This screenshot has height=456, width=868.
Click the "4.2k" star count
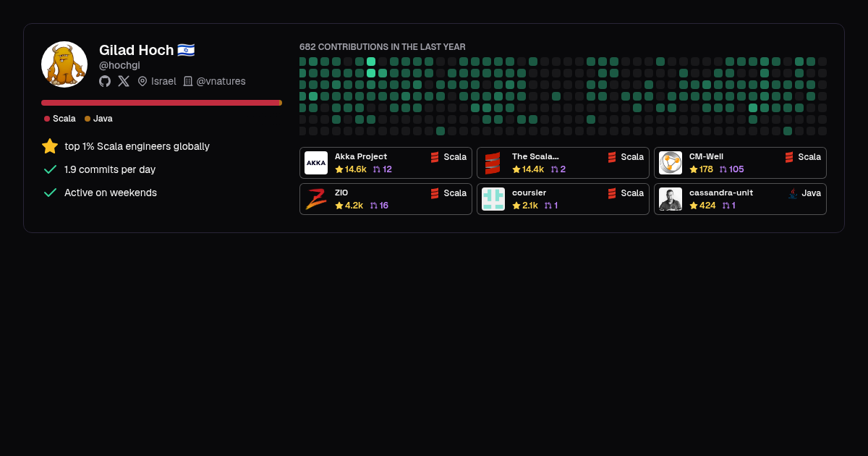[x=354, y=206]
